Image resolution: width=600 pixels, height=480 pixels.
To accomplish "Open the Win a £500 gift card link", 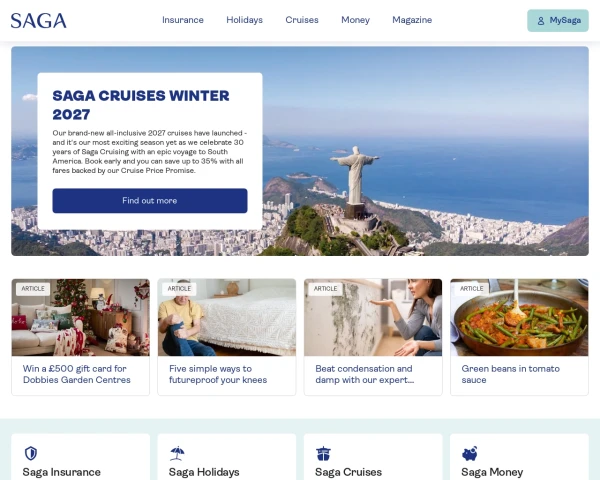I will click(x=77, y=374).
